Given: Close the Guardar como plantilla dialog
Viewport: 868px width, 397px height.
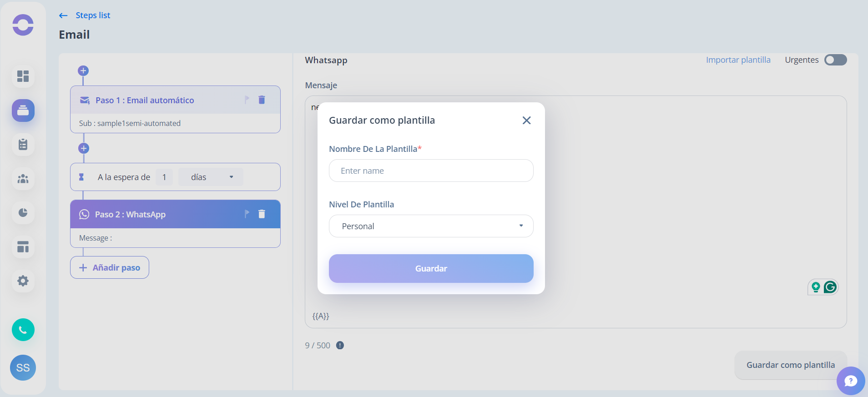Looking at the screenshot, I should tap(526, 121).
